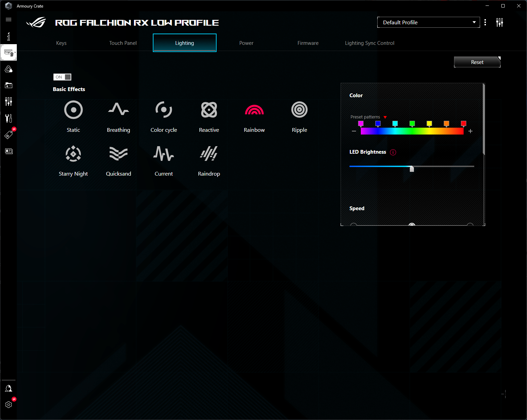
Task: Open Aura Sync from the sidebar
Action: click(9, 69)
